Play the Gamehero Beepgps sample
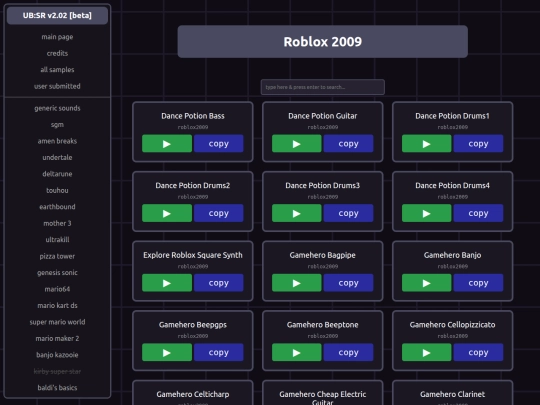This screenshot has height=405, width=540. 167,352
